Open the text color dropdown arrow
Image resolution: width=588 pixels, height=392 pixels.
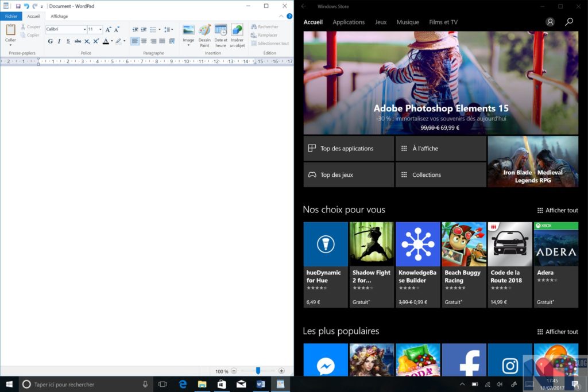112,41
